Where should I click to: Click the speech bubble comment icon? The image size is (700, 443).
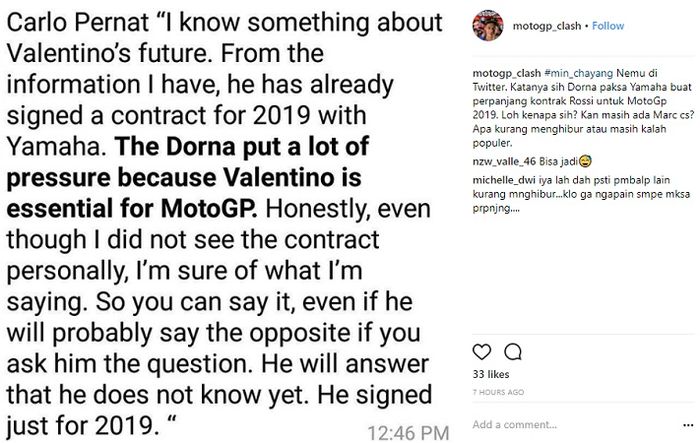click(x=510, y=350)
